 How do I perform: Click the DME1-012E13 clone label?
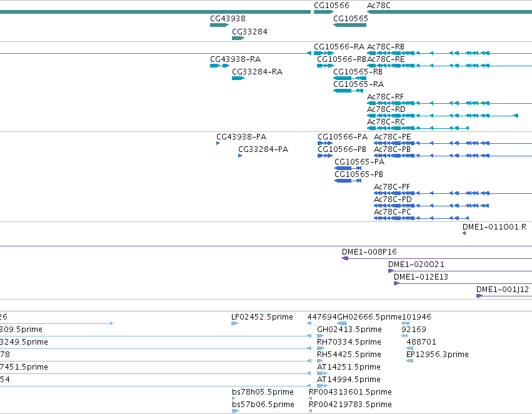pyautogui.click(x=421, y=277)
